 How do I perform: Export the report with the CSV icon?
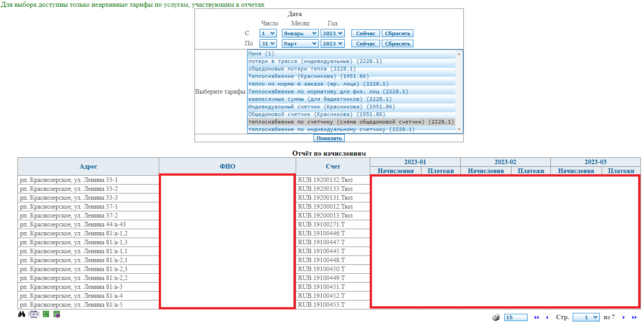pos(34,314)
